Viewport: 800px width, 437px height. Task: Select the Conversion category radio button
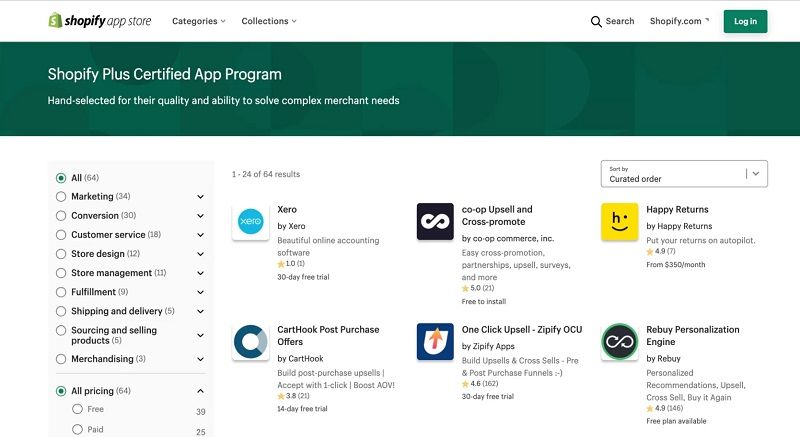[61, 216]
